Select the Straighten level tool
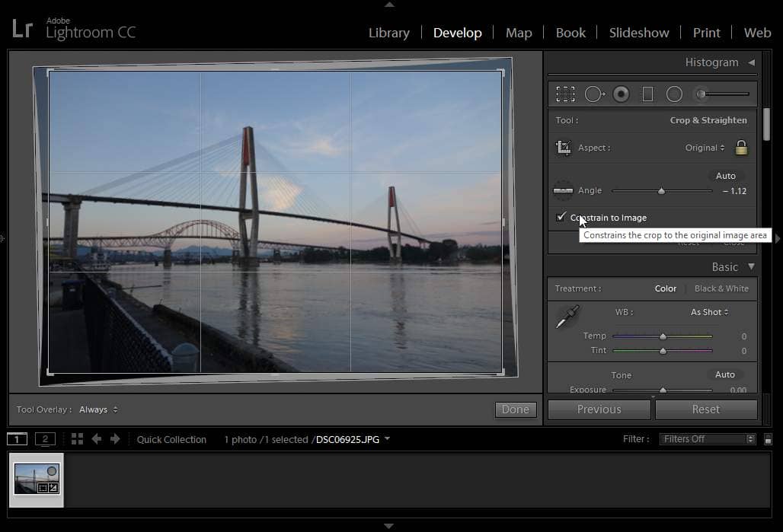Image resolution: width=783 pixels, height=532 pixels. (x=563, y=190)
